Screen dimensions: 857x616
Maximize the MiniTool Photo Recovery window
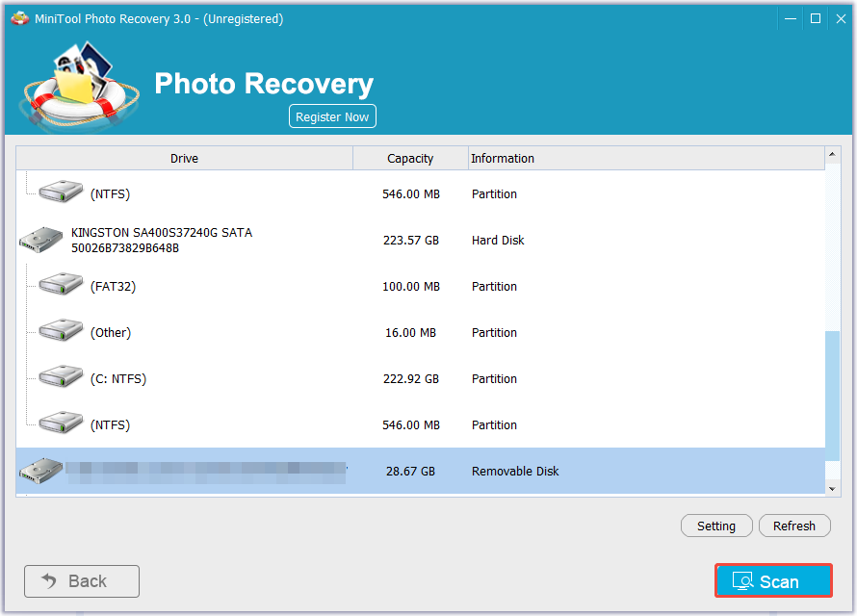[816, 18]
